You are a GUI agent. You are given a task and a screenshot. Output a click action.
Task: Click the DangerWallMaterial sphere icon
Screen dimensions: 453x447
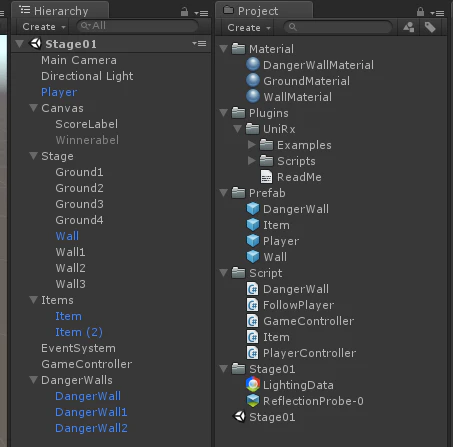coord(253,65)
